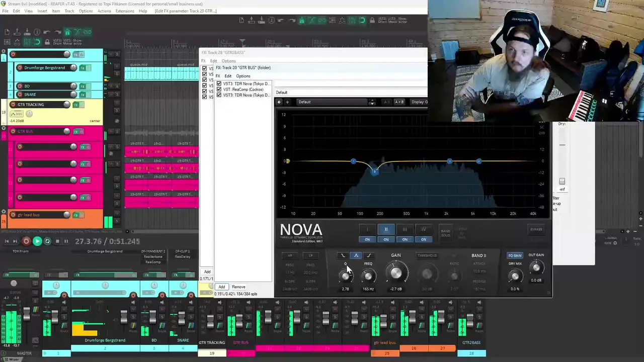Screen dimensions: 644x362
Task: Toggle Band I ON button in Nova
Action: pyautogui.click(x=367, y=239)
